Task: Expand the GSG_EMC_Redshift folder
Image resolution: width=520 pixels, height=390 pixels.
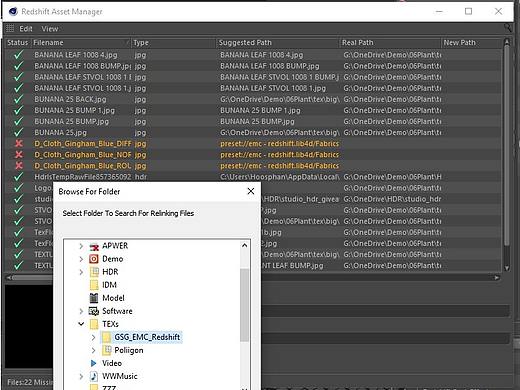Action: pyautogui.click(x=93, y=338)
